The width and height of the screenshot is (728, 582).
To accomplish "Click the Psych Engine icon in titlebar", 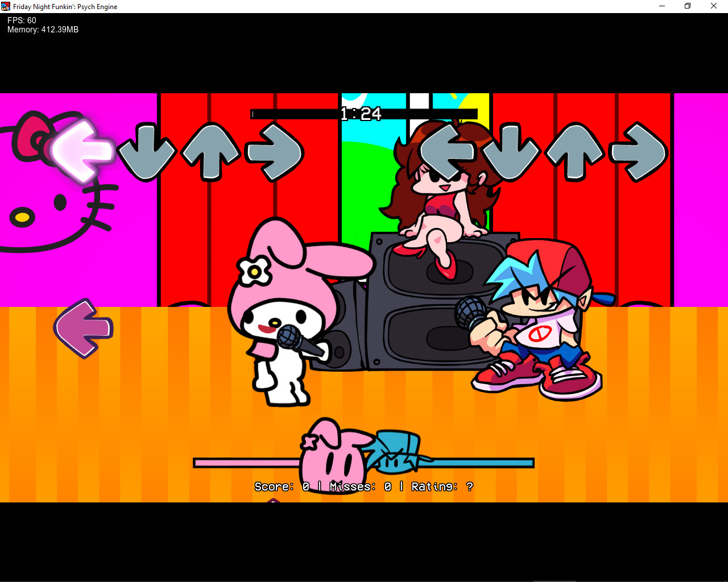I will pyautogui.click(x=6, y=6).
